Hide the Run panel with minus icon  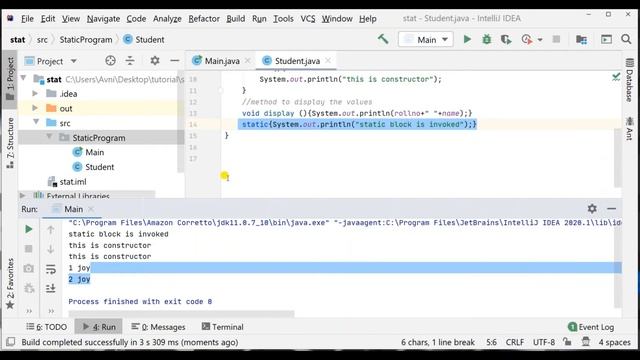pos(611,209)
